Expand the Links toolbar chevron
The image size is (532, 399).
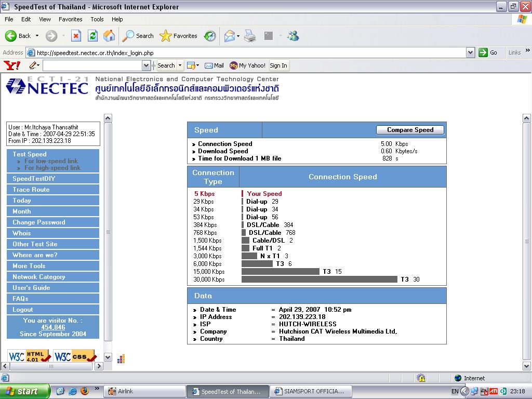[x=528, y=50]
